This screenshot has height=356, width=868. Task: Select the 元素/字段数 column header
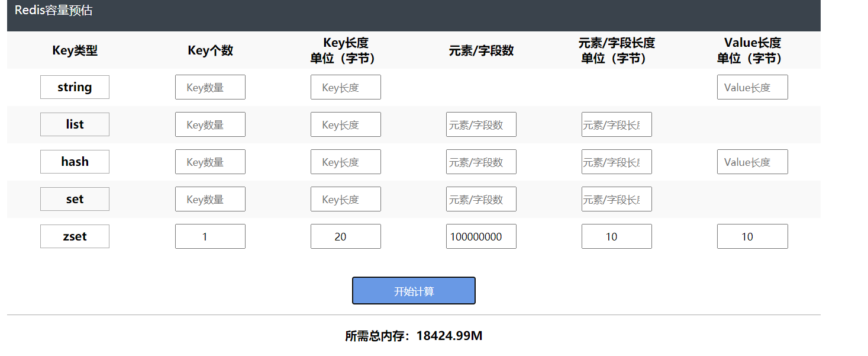coord(481,50)
